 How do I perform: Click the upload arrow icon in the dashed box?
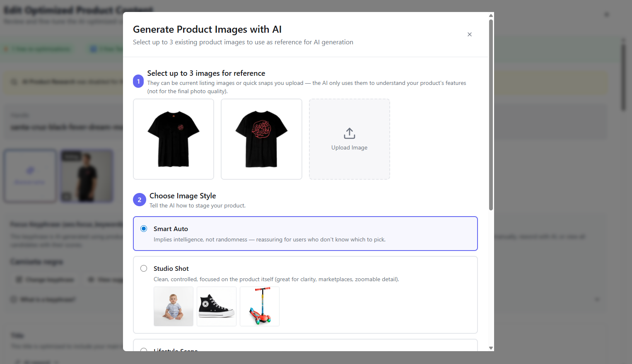[349, 133]
